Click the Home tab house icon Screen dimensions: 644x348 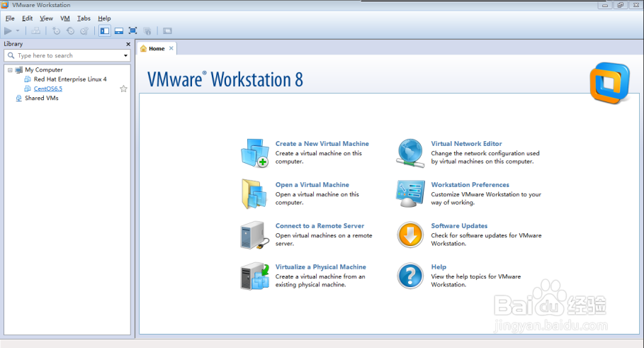coord(143,48)
